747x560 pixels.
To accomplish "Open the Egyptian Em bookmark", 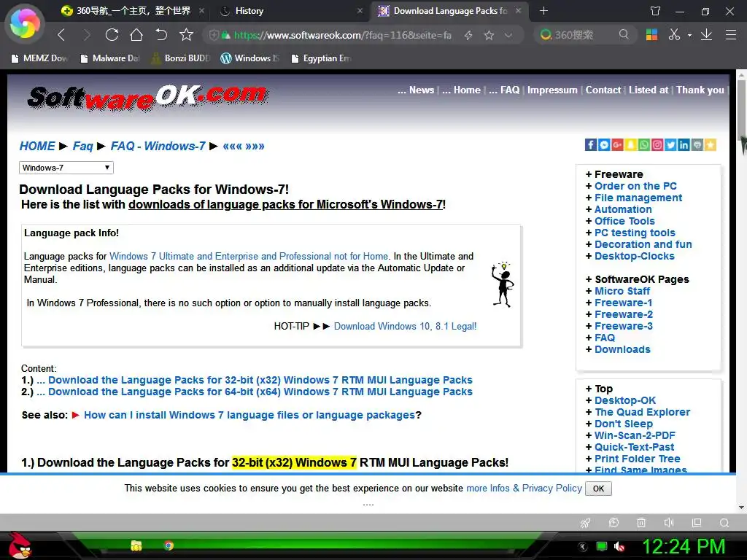I will pos(322,58).
